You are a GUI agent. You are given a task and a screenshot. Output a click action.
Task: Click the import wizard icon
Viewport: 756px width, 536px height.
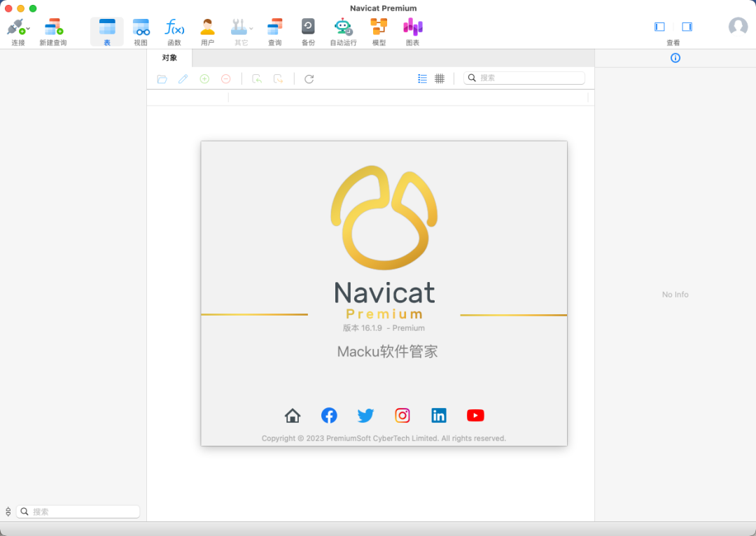(257, 79)
